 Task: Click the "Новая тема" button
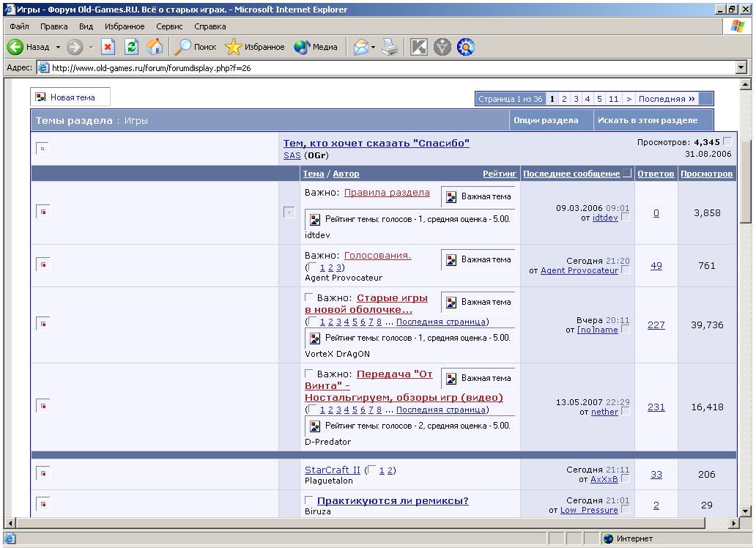(x=72, y=97)
